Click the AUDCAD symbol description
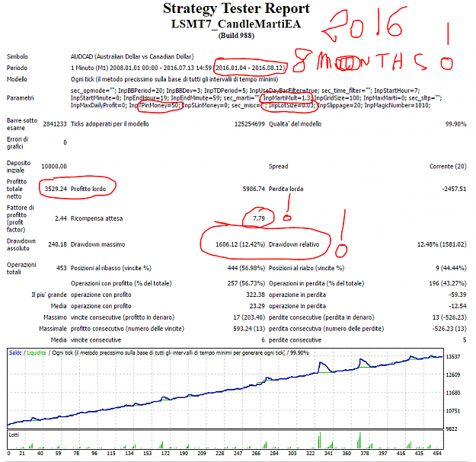 coord(132,56)
